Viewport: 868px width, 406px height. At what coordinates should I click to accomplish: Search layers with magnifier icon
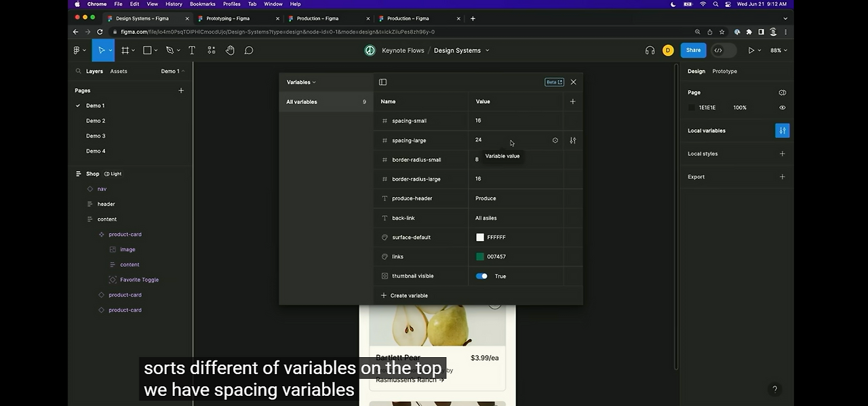click(x=79, y=71)
